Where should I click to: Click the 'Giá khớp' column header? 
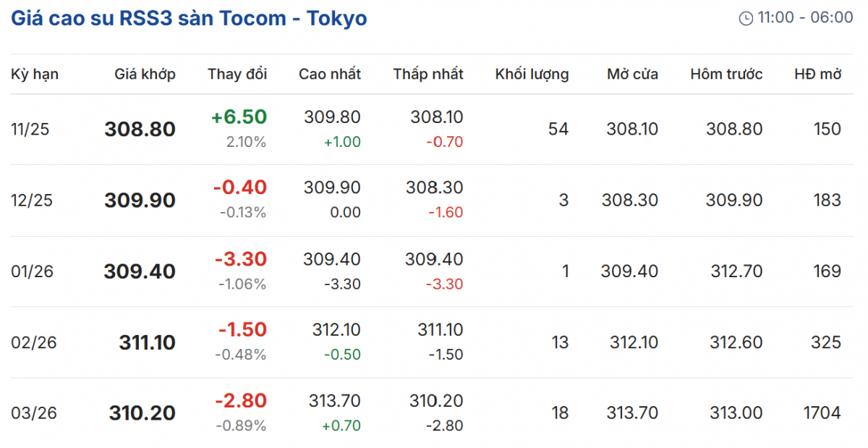point(145,74)
